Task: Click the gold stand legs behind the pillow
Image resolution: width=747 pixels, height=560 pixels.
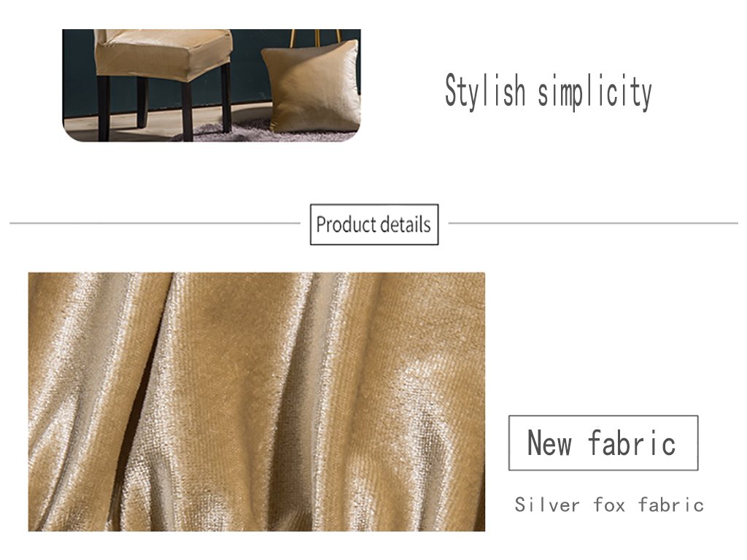Action: 316,37
